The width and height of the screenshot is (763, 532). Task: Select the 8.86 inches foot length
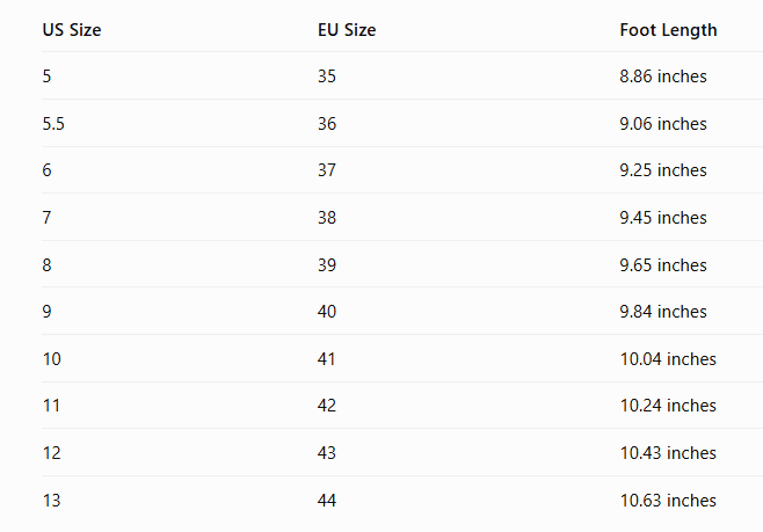tap(663, 76)
